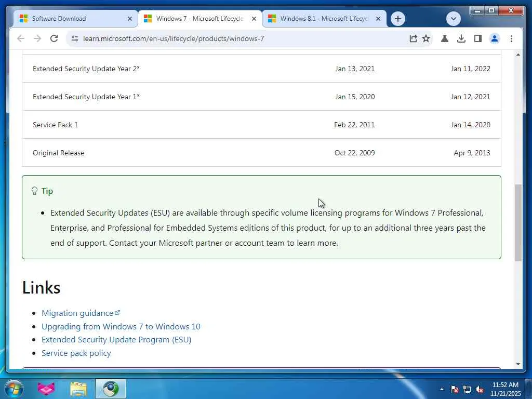The image size is (532, 399).
Task: Open a new tab with plus button
Action: tap(398, 19)
